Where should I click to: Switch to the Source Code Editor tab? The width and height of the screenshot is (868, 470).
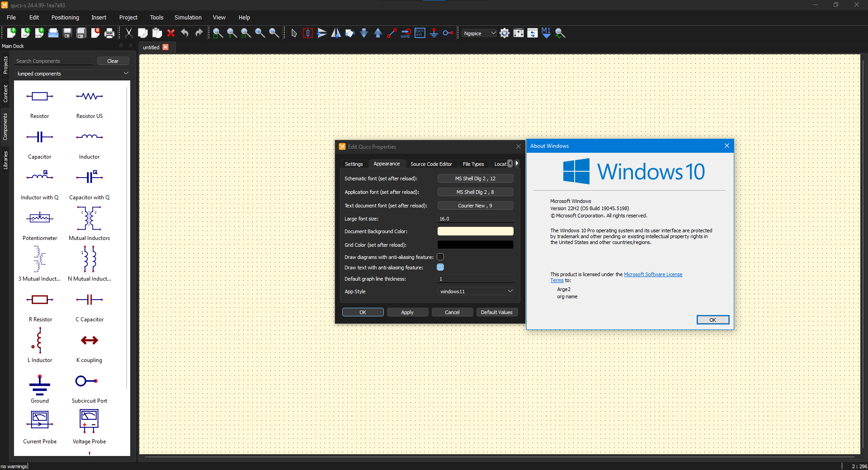pyautogui.click(x=431, y=164)
